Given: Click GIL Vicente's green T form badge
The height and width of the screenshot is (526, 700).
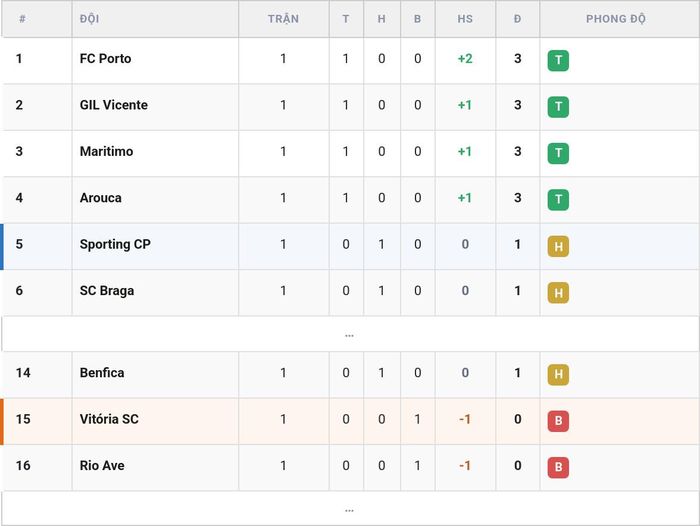Looking at the screenshot, I should [x=558, y=107].
